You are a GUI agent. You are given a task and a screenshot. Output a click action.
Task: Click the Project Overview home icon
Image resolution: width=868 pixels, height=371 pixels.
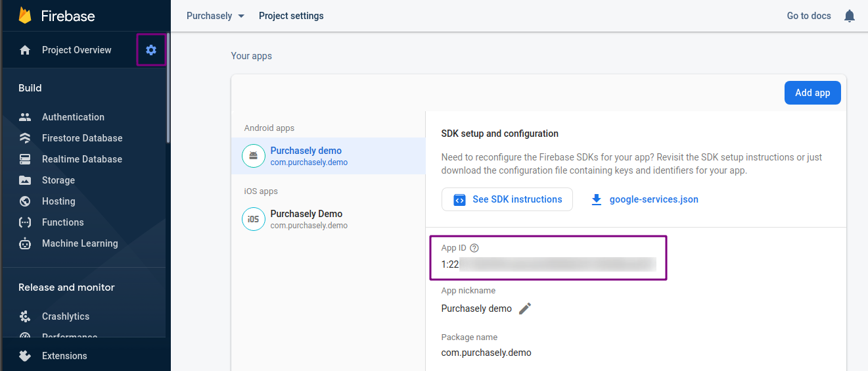[x=25, y=50]
